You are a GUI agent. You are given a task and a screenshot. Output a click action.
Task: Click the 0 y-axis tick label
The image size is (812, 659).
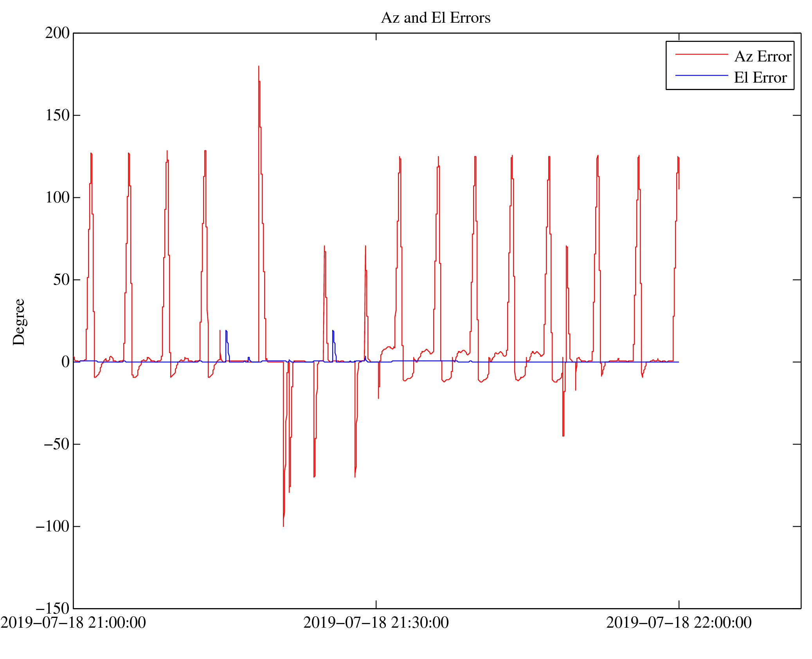(65, 362)
